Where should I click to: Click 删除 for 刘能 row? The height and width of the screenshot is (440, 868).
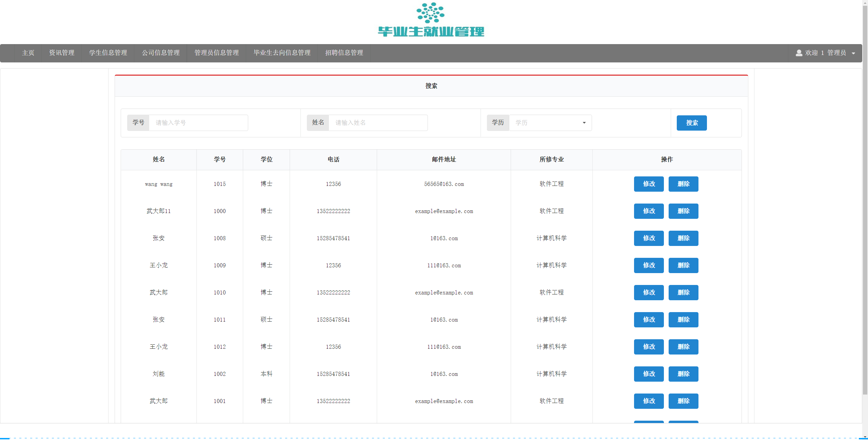pos(684,374)
